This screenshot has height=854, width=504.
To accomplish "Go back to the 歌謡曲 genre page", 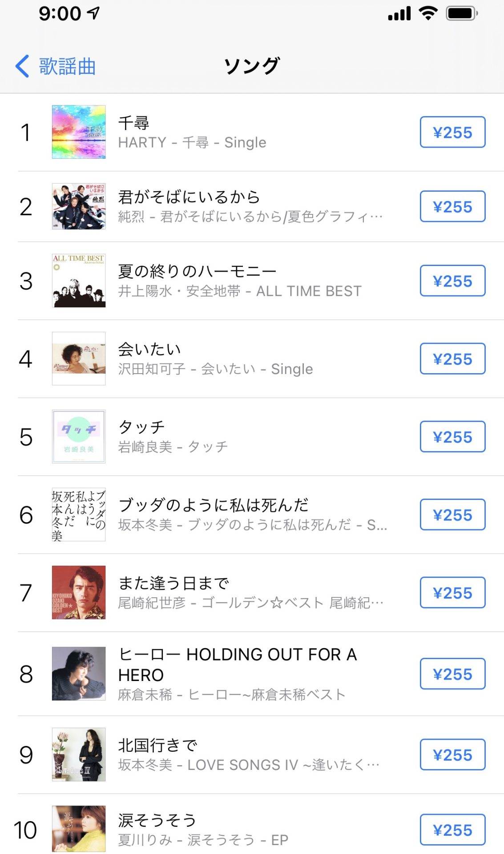I will coord(56,67).
